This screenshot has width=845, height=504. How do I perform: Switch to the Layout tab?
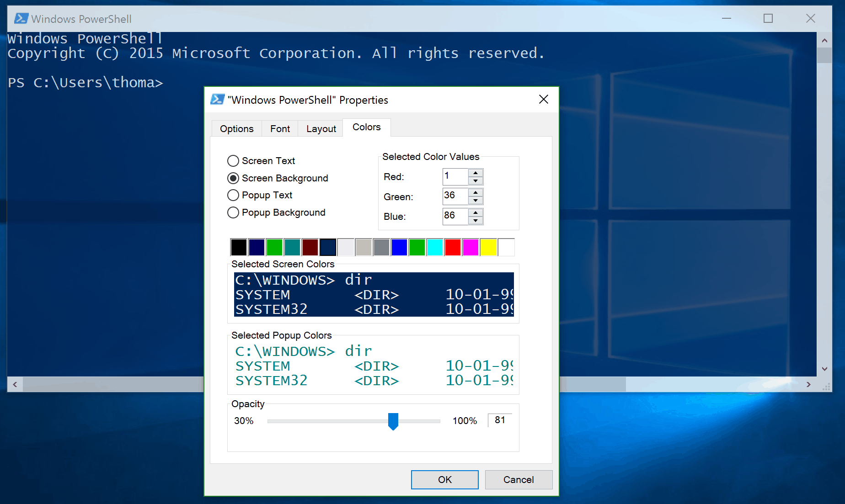coord(321,128)
